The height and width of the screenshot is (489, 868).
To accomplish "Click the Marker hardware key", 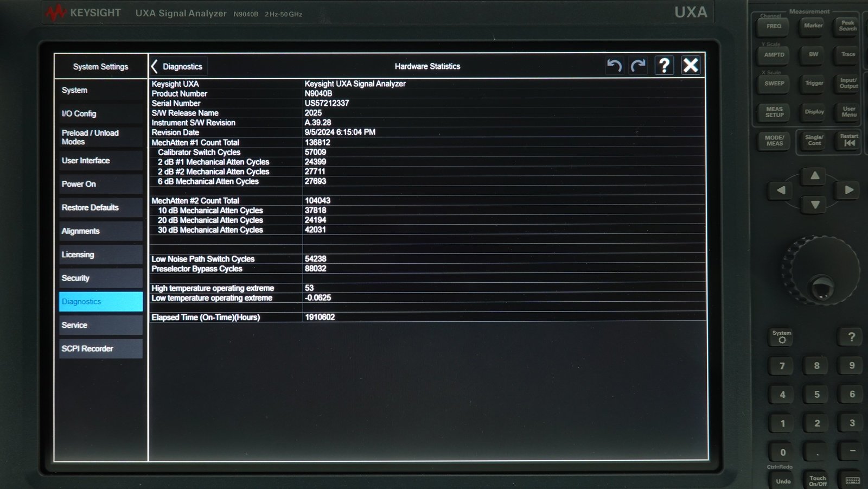I will point(813,26).
